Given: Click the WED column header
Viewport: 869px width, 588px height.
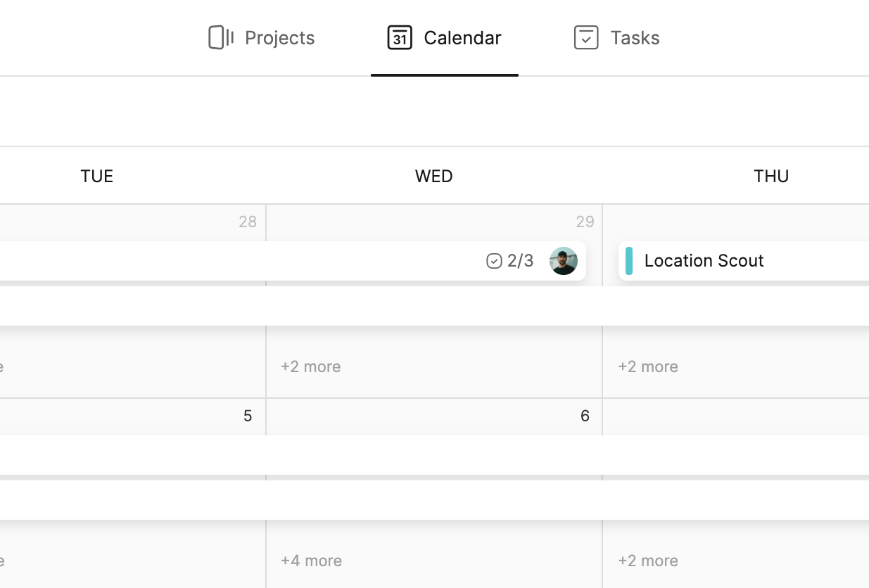Looking at the screenshot, I should [433, 176].
